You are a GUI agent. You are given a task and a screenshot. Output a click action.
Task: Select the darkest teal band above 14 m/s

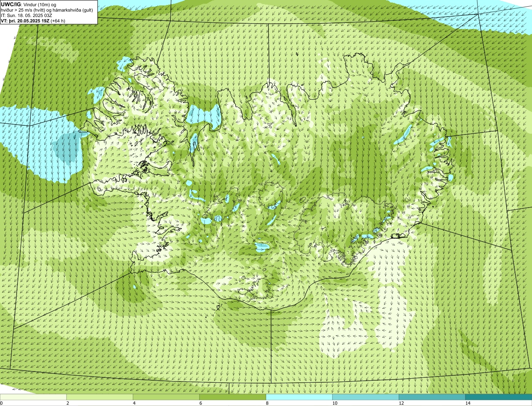(499, 397)
